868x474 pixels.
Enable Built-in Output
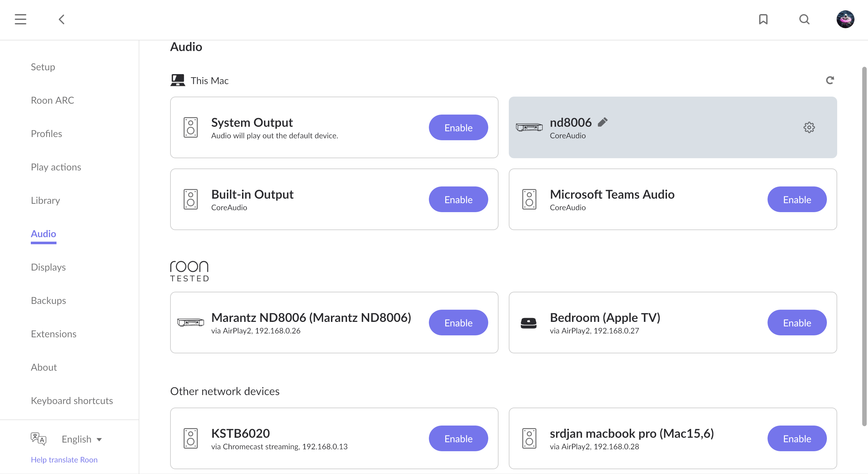click(458, 199)
